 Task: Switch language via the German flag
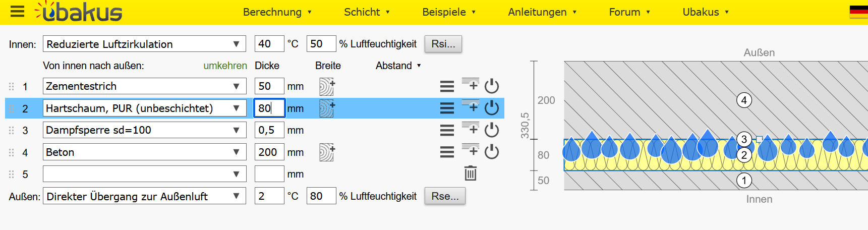(x=858, y=12)
